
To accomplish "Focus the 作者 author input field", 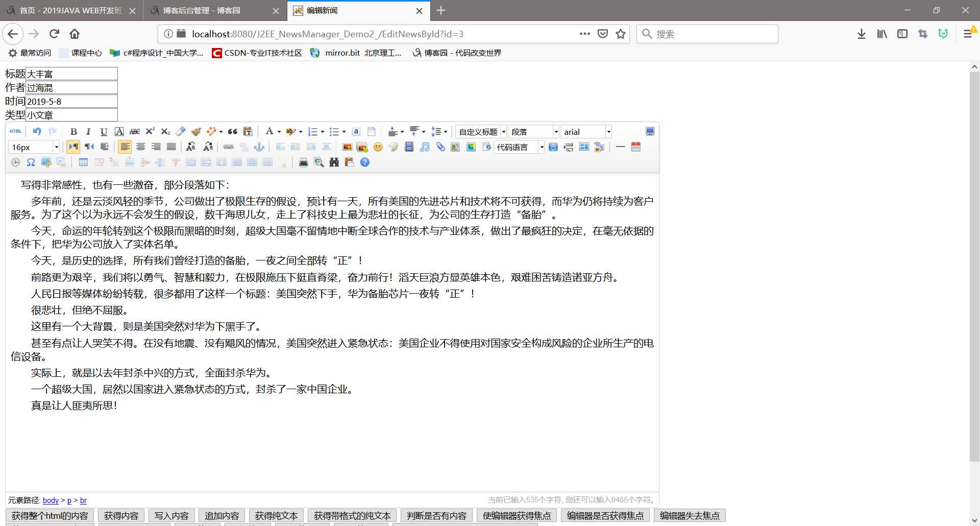I will coord(71,88).
